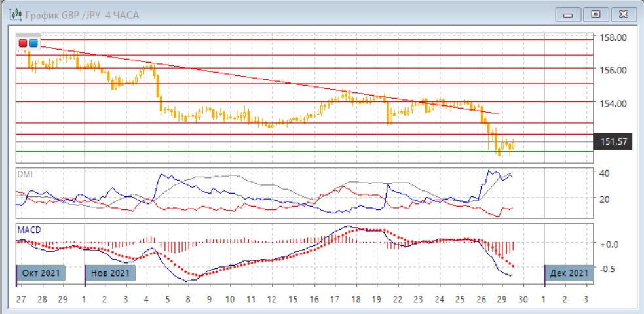Select the Дек 2021 month marker
The width and height of the screenshot is (644, 314).
tap(569, 273)
